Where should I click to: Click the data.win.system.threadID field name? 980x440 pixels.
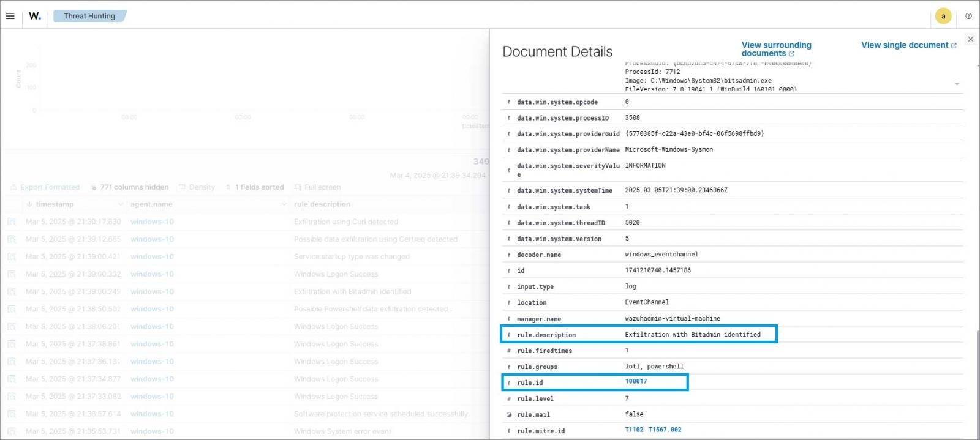[561, 223]
